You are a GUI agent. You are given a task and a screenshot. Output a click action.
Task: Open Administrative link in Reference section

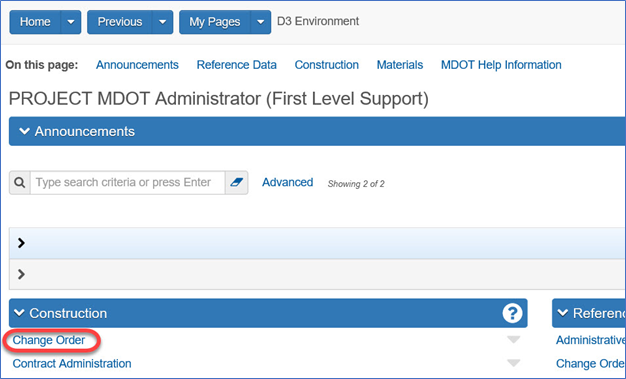tap(591, 340)
